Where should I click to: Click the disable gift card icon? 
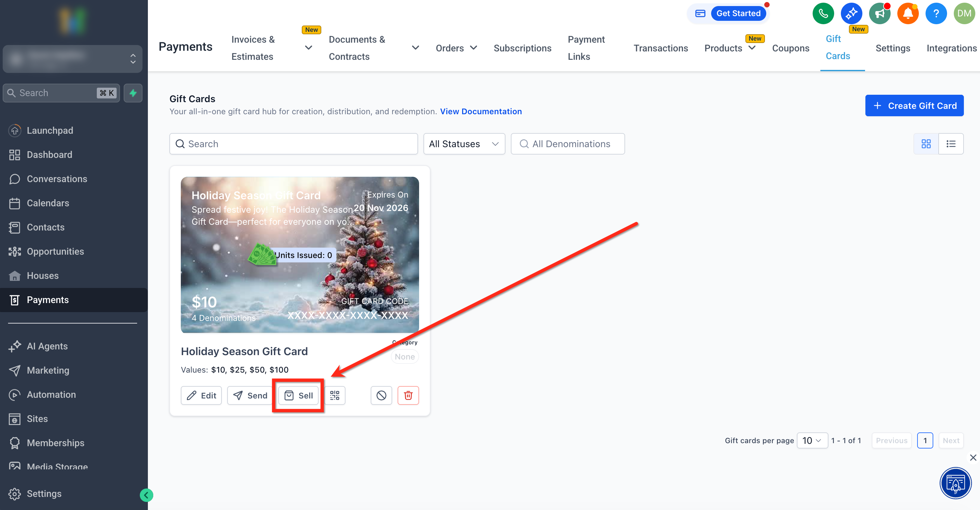click(x=381, y=395)
